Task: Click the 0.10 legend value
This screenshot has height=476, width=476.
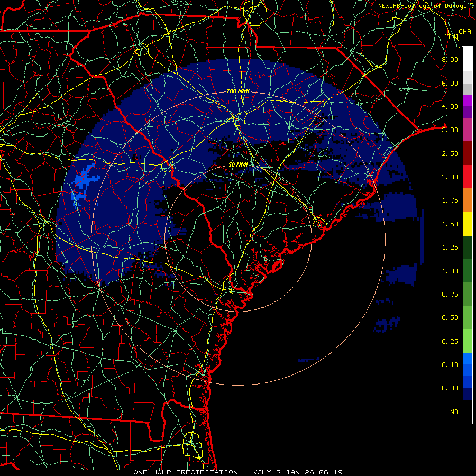Action: point(450,365)
